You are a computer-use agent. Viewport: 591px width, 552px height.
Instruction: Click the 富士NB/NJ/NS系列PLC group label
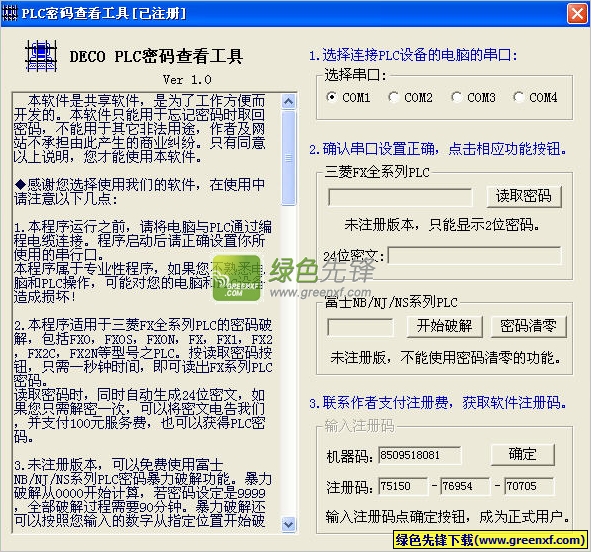coord(391,302)
